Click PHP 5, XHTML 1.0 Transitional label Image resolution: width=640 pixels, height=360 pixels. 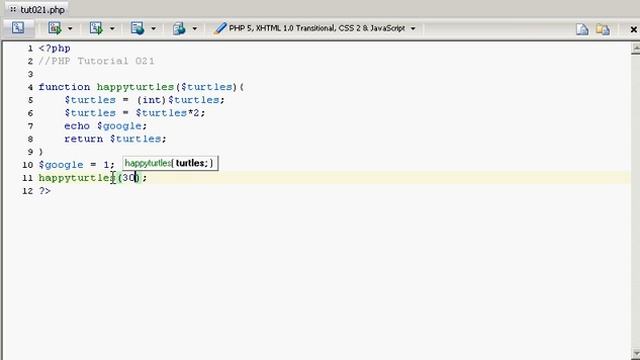pyautogui.click(x=317, y=28)
